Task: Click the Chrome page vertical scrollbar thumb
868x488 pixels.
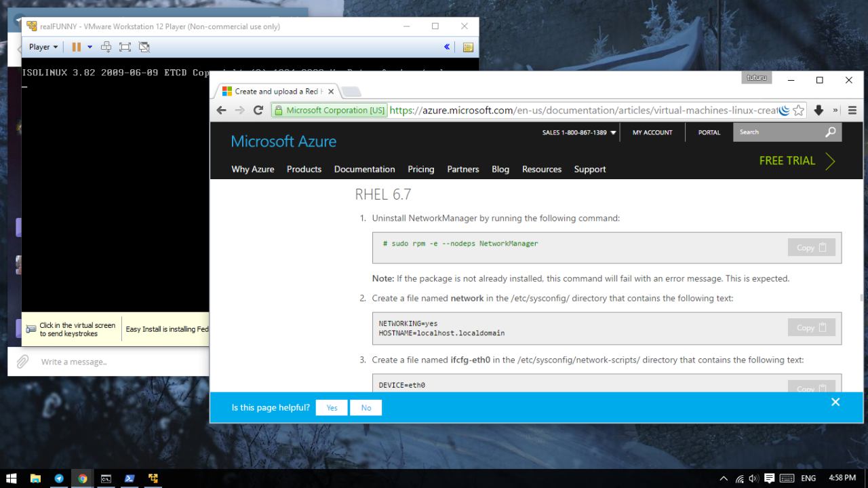Action: tap(862, 297)
